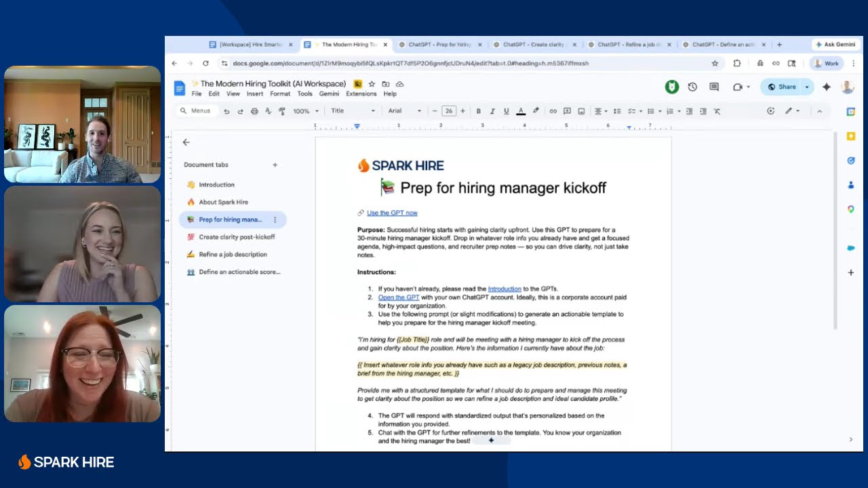Apply italic formatting
The height and width of the screenshot is (488, 868).
click(x=492, y=111)
